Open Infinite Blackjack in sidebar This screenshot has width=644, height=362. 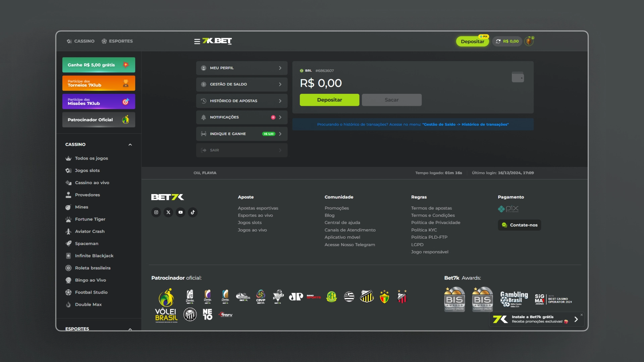coord(90,256)
